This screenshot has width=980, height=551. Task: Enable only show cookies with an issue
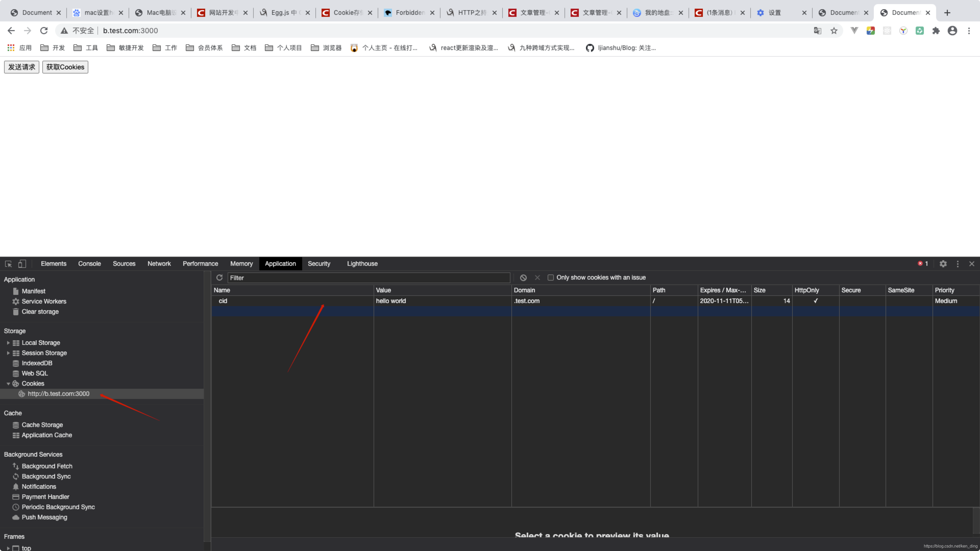click(x=550, y=278)
